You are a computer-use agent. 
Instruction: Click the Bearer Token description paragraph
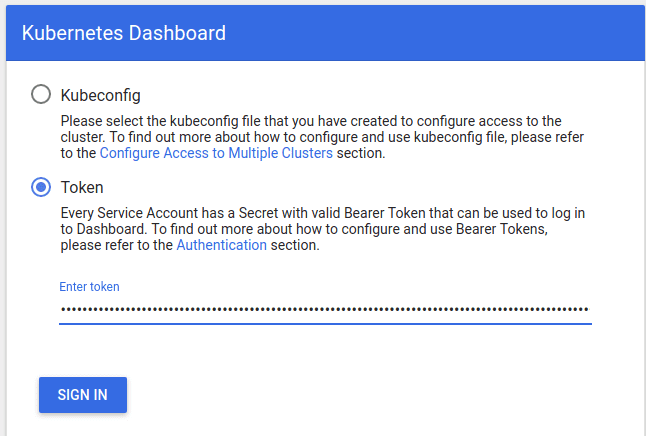click(x=330, y=229)
